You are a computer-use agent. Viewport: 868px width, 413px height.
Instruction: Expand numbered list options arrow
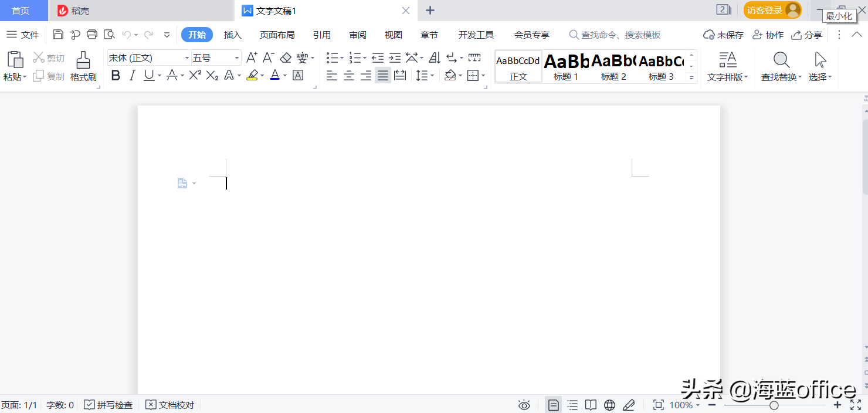(x=364, y=58)
